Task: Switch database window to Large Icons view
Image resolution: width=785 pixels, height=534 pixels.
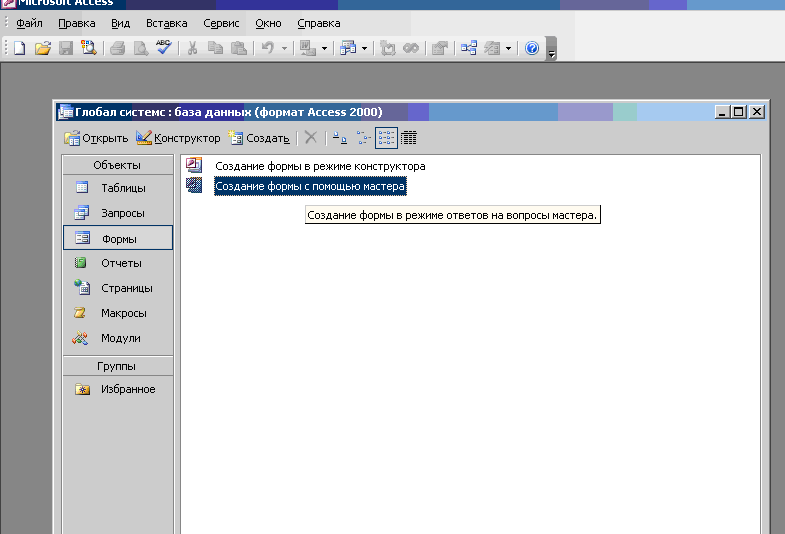Action: [x=340, y=138]
